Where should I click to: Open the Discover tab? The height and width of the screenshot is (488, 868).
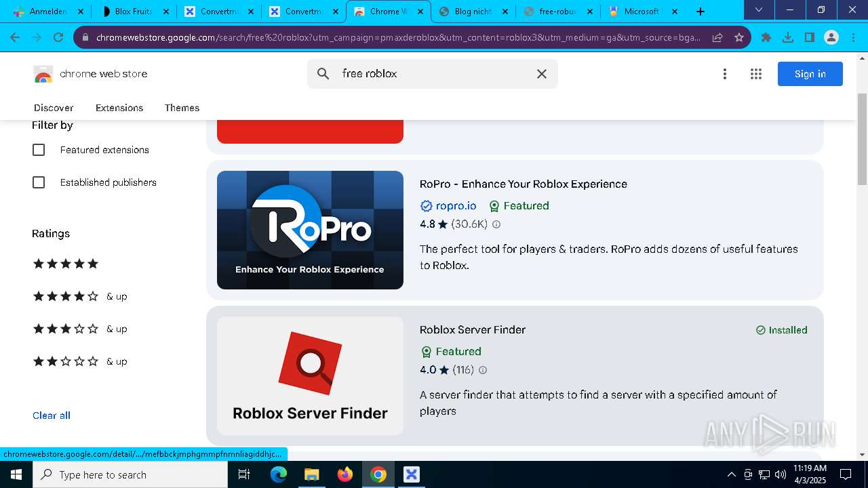(54, 108)
